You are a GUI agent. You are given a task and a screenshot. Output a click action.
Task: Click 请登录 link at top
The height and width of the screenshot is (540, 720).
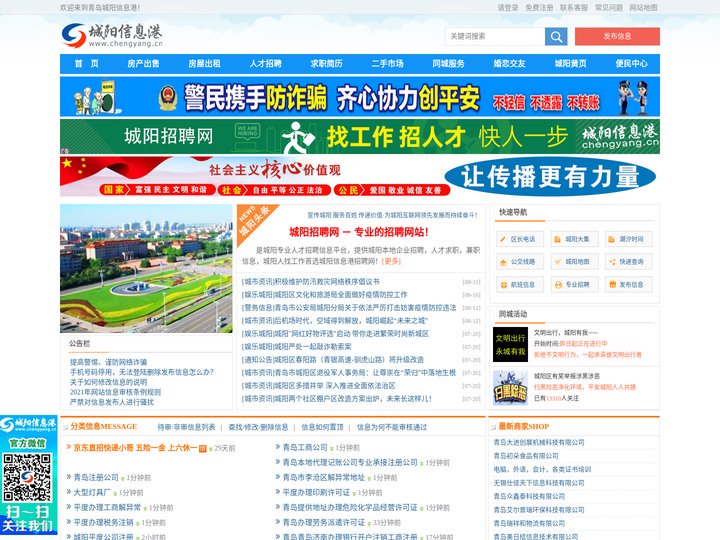pyautogui.click(x=508, y=8)
